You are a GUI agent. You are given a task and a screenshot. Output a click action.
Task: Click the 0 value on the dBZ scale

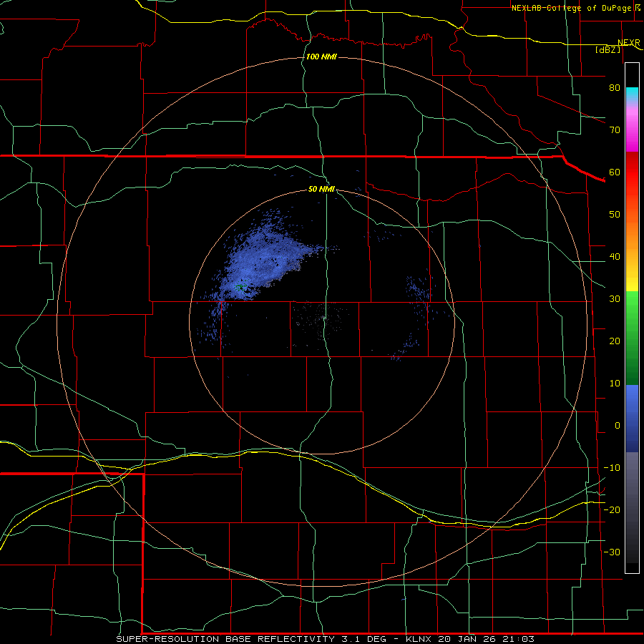click(618, 426)
